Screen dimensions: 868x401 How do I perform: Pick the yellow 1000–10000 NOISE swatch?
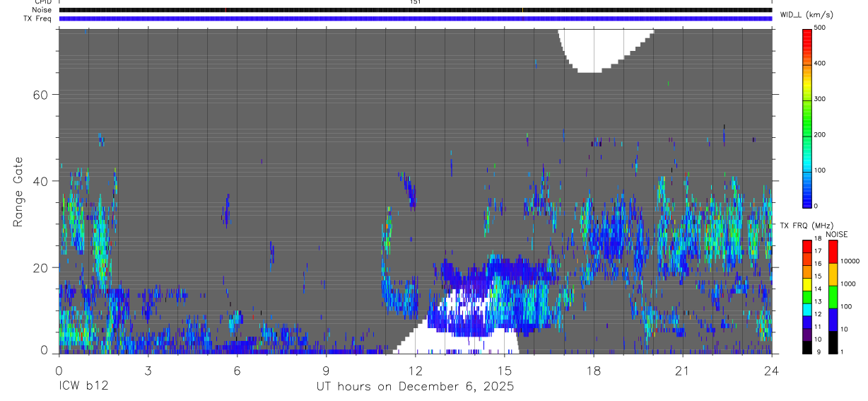[x=833, y=274]
